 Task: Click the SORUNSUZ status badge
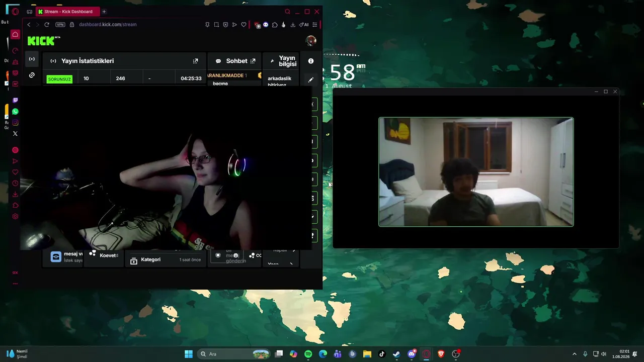click(x=59, y=79)
